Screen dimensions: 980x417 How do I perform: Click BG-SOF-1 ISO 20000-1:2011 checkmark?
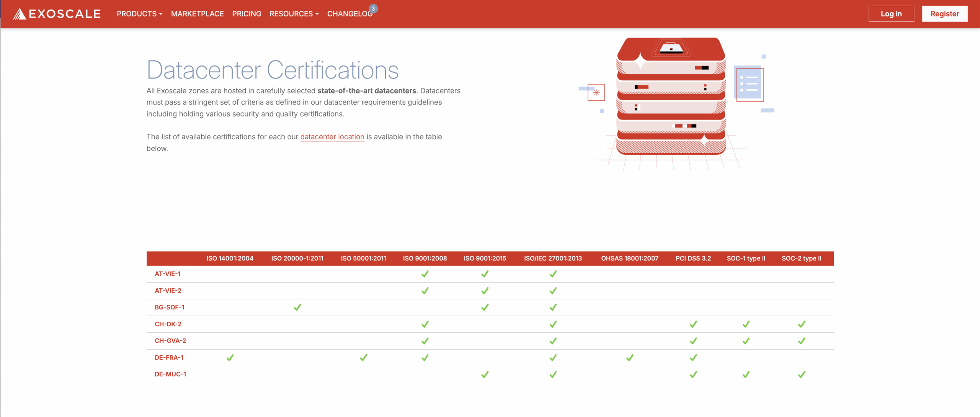[297, 307]
